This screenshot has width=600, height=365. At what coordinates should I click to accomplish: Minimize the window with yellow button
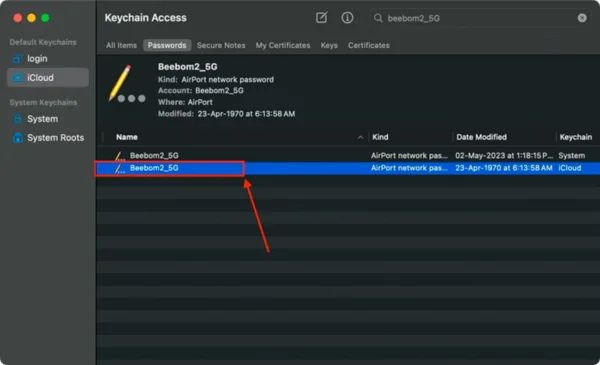coord(31,18)
